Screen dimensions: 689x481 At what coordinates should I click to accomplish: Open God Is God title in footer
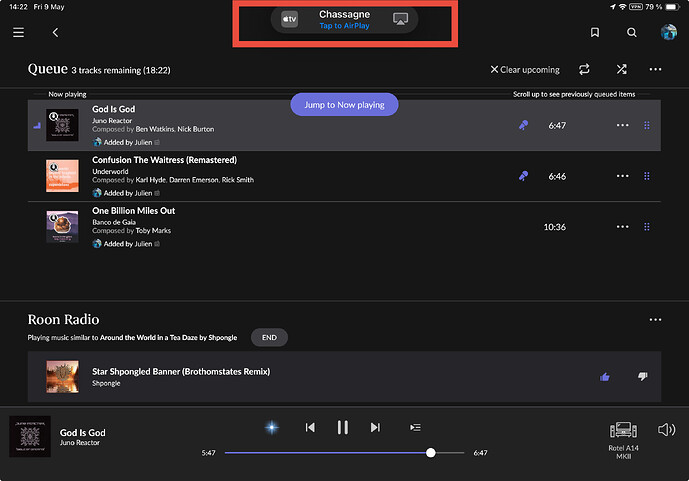pyautogui.click(x=83, y=433)
